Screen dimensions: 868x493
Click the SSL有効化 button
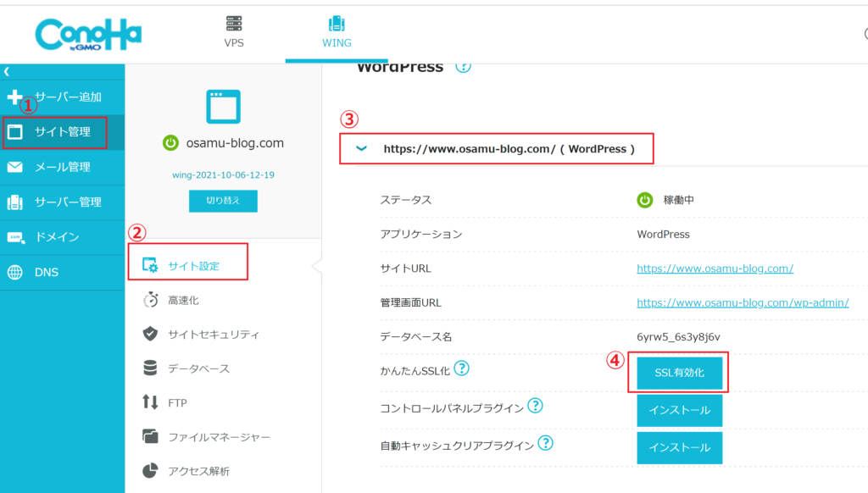(679, 373)
